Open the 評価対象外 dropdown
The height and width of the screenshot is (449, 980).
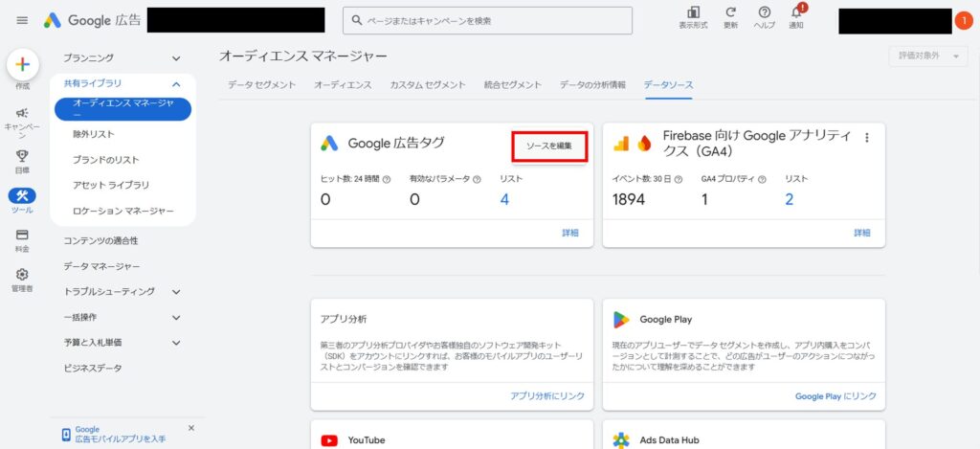coord(928,56)
